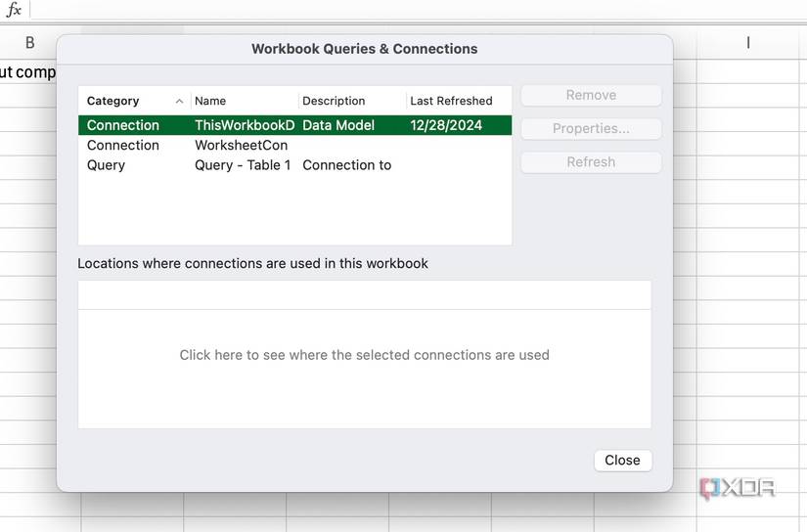Click the fx insert function icon
The width and height of the screenshot is (807, 532).
click(x=14, y=10)
